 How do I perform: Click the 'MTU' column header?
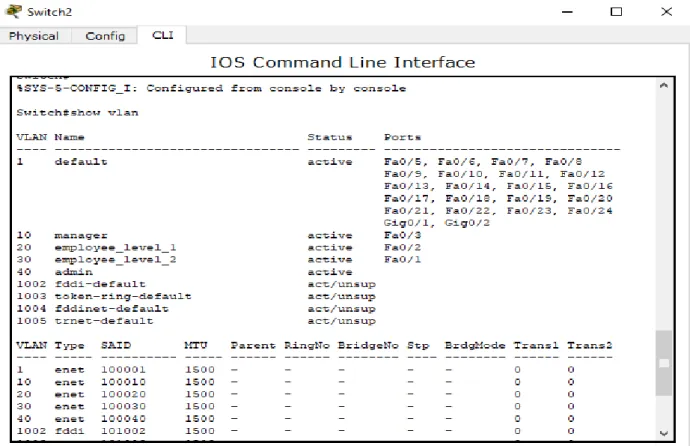[x=196, y=345]
